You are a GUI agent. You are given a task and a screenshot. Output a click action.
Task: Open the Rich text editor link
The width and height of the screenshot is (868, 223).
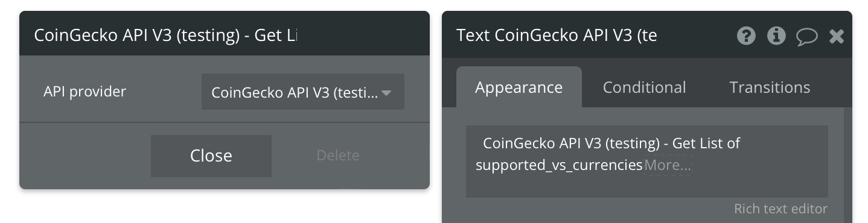[780, 209]
